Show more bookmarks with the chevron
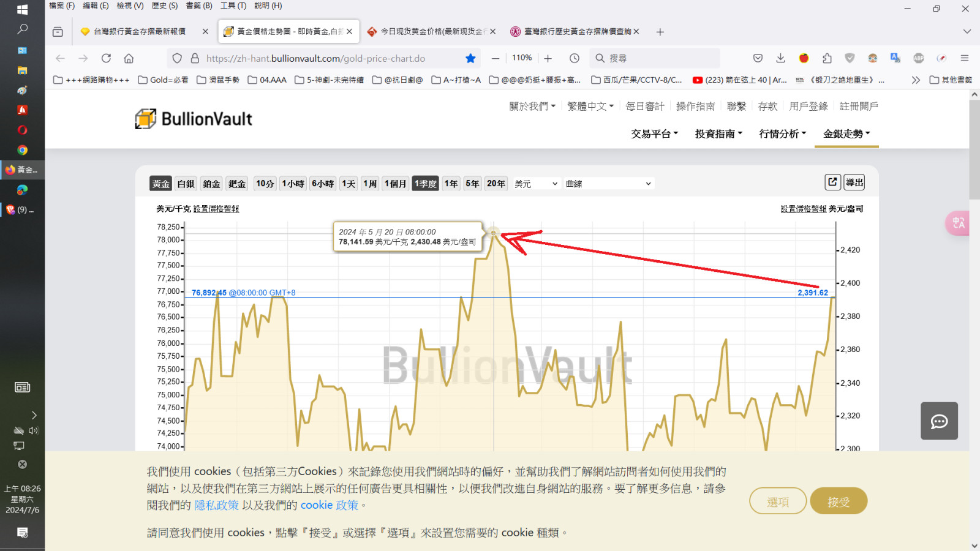The image size is (980, 551). (x=916, y=80)
